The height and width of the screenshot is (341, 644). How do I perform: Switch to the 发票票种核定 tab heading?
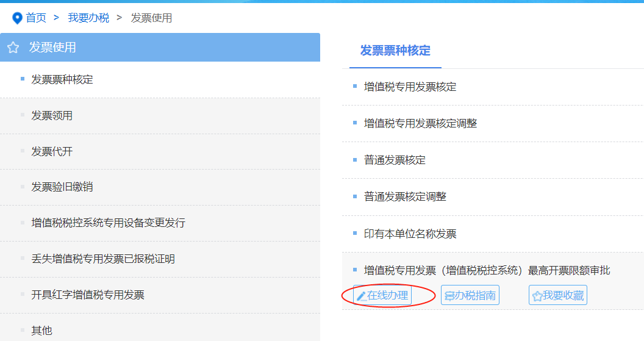coord(395,51)
